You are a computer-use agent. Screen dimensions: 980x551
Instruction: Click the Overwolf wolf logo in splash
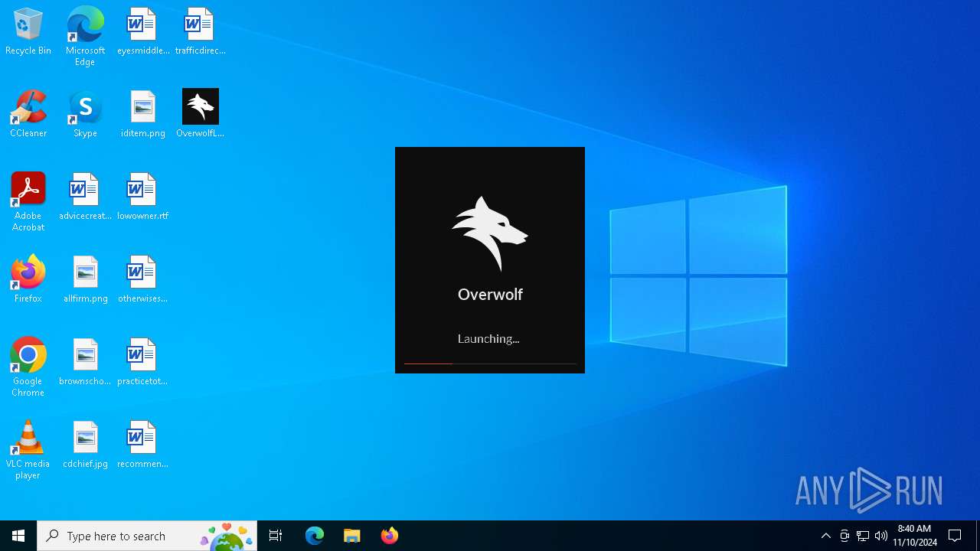click(x=490, y=234)
